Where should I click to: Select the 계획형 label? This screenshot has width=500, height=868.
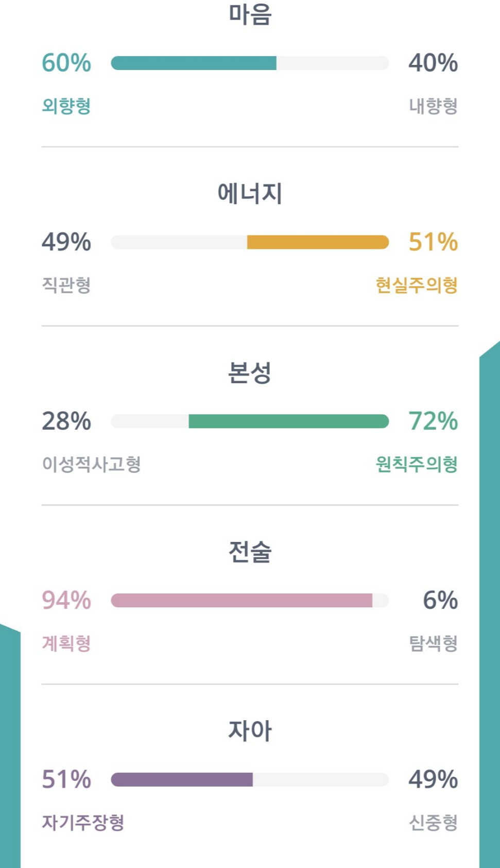(66, 643)
